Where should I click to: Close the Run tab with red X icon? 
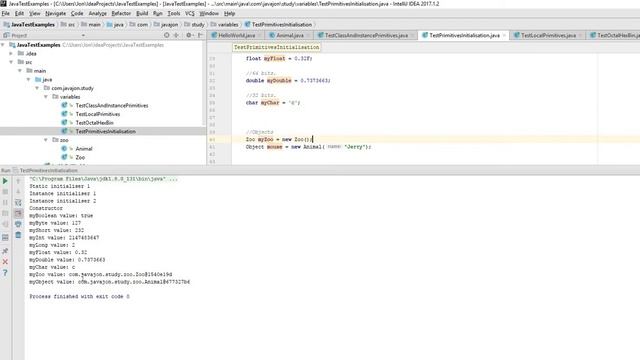pyautogui.click(x=5, y=262)
